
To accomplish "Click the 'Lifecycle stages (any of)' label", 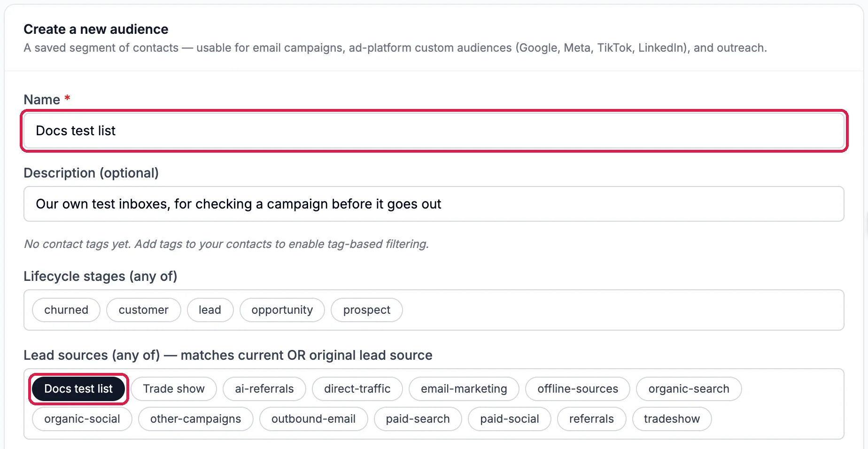I will [x=101, y=276].
